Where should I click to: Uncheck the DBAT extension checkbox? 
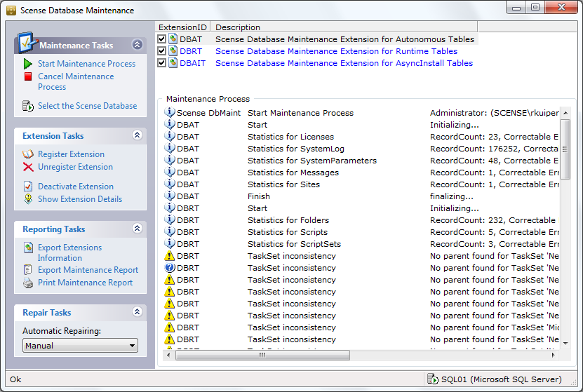(162, 39)
